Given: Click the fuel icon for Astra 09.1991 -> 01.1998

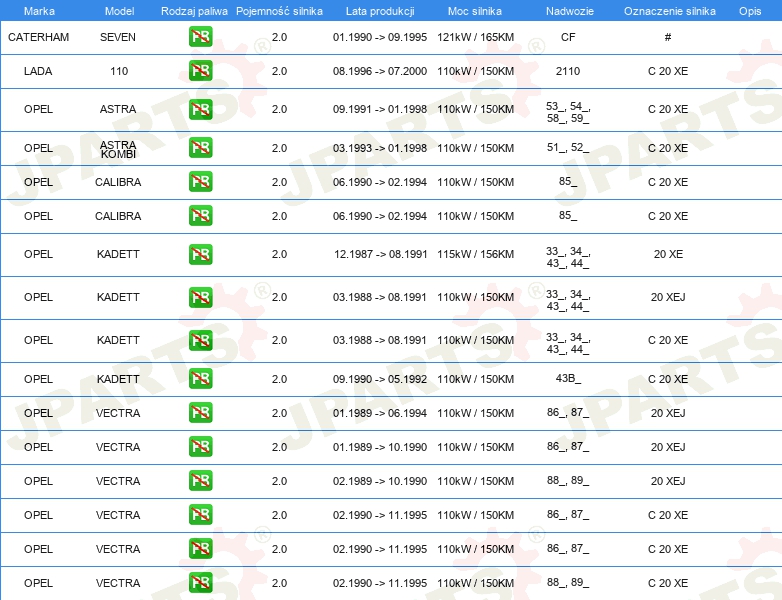Looking at the screenshot, I should [x=200, y=109].
